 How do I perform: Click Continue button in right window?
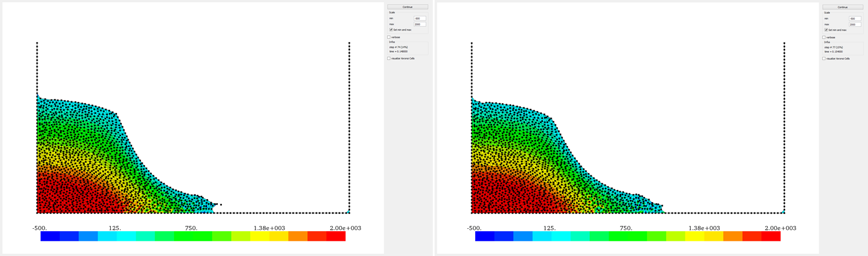(x=843, y=7)
